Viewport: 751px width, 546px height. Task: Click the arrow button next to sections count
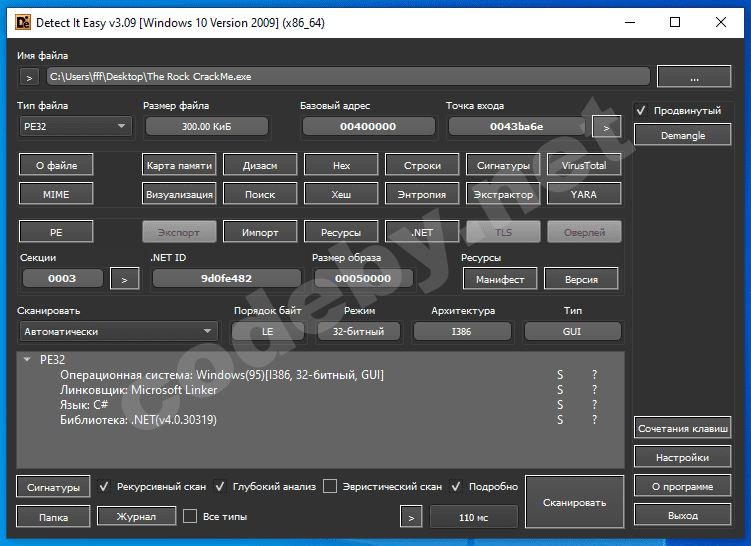[124, 278]
